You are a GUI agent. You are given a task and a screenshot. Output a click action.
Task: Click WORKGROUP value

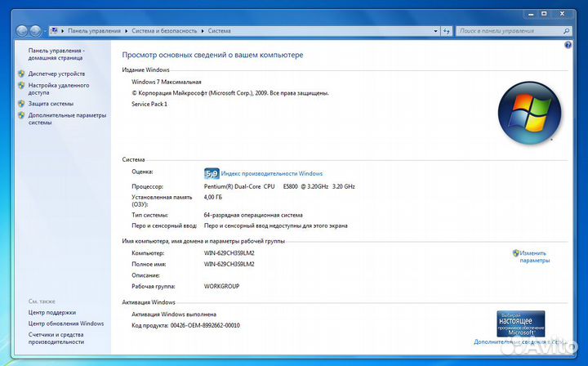point(221,286)
